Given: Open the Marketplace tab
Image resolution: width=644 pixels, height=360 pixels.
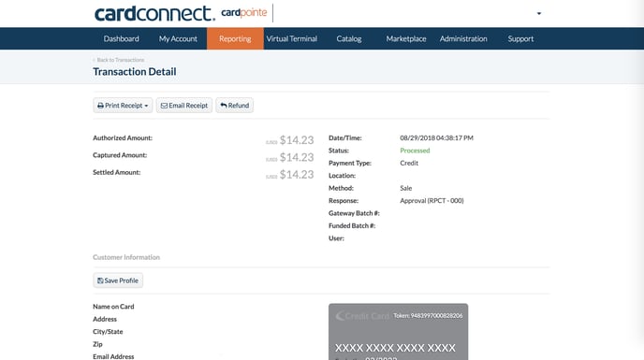Looking at the screenshot, I should point(406,38).
